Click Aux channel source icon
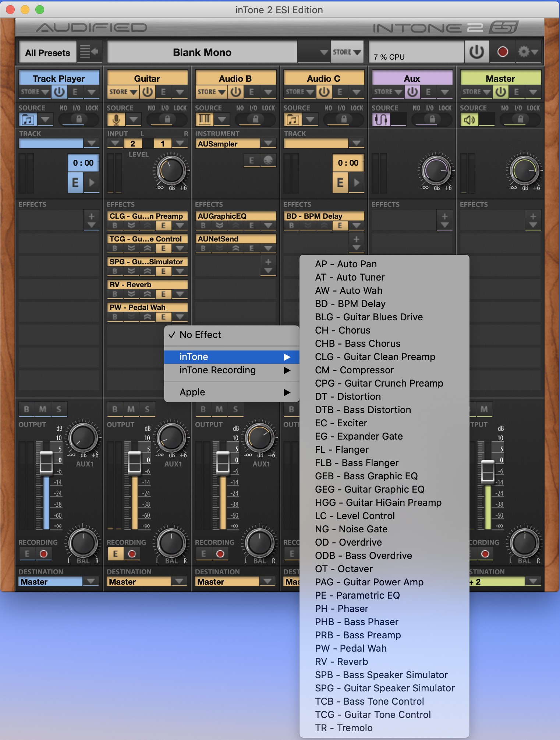 381,120
